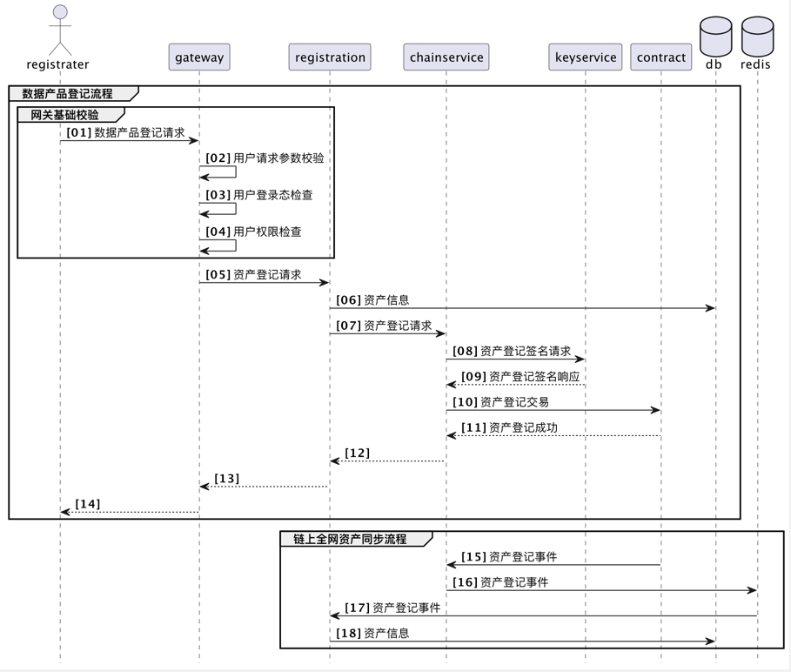The height and width of the screenshot is (672, 791).
Task: Select message [01] 数据产品登记请求 label
Action: (125, 133)
